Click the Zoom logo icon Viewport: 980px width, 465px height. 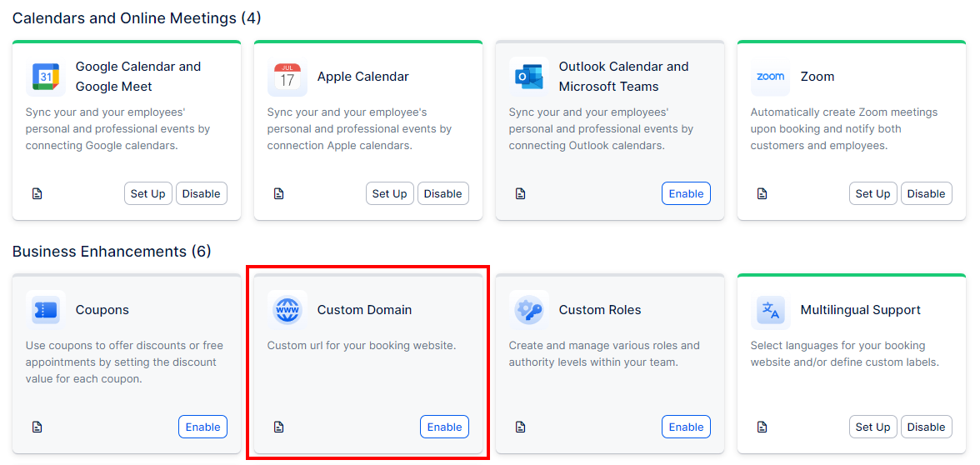pyautogui.click(x=771, y=77)
